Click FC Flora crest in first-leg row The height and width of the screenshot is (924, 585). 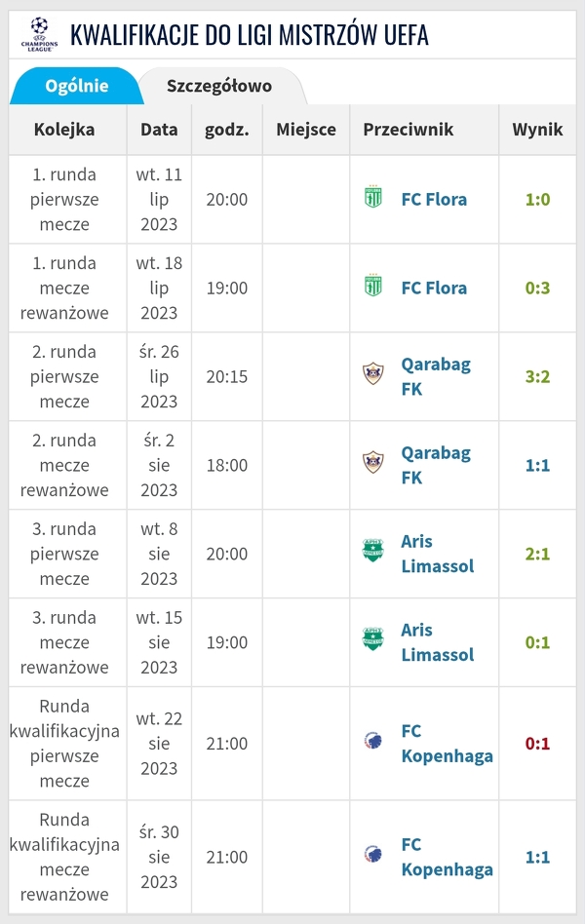pos(373,199)
